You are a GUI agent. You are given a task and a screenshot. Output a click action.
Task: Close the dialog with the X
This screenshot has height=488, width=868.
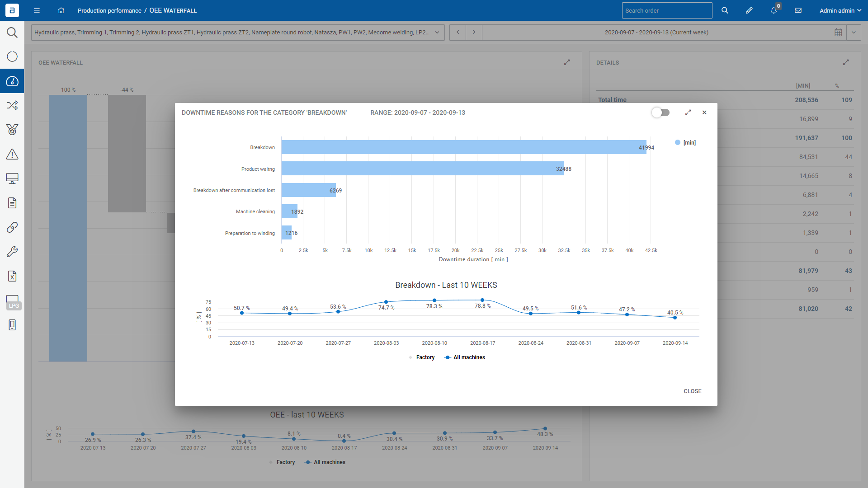[x=704, y=113]
